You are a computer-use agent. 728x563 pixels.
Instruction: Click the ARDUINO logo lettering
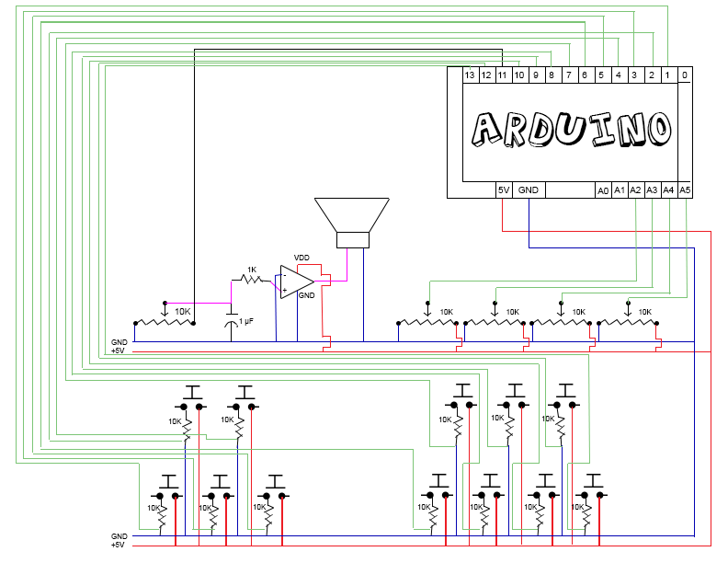click(572, 130)
